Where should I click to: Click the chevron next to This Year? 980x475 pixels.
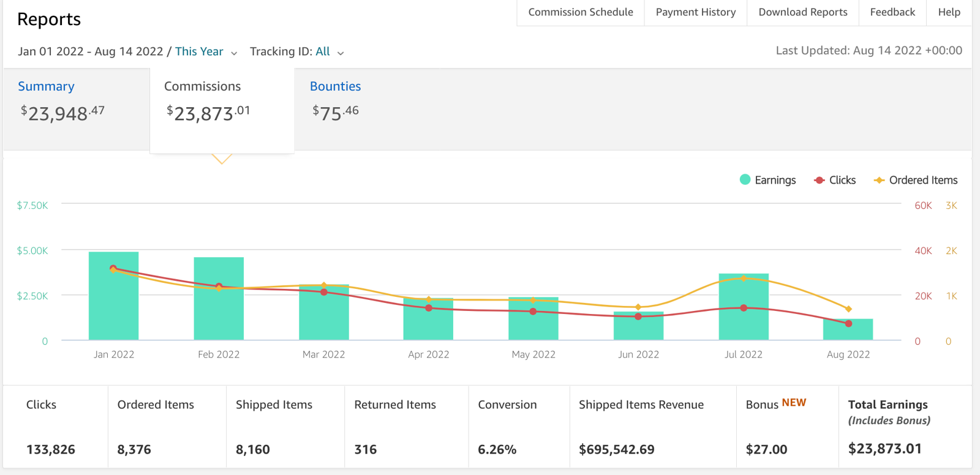234,53
